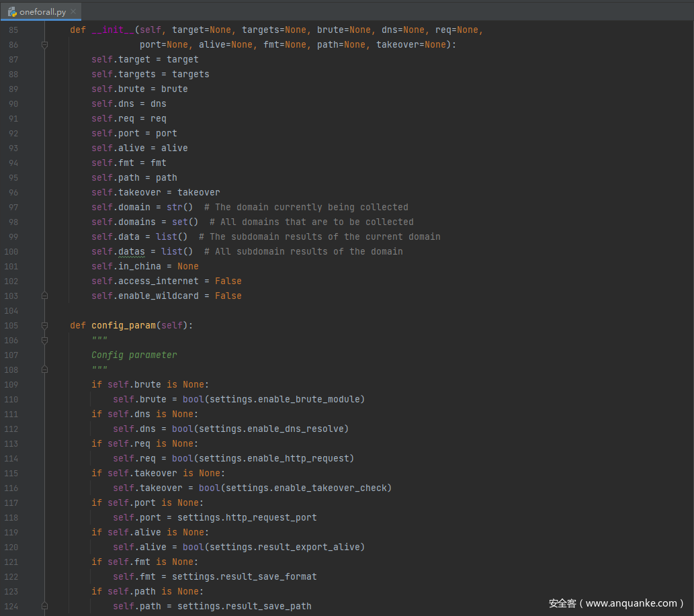Click the fold marker at line 124
The width and height of the screenshot is (694, 616).
click(x=44, y=606)
